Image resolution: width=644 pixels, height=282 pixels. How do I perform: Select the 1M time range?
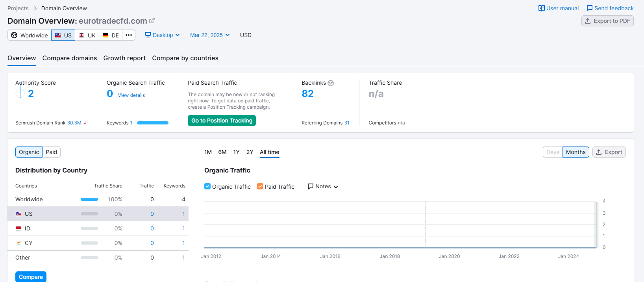(208, 152)
